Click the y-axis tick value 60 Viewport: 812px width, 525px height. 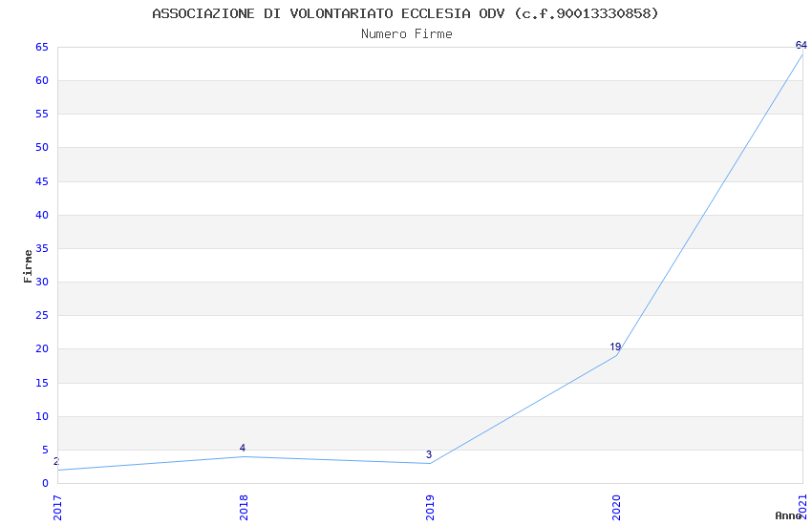[42, 81]
